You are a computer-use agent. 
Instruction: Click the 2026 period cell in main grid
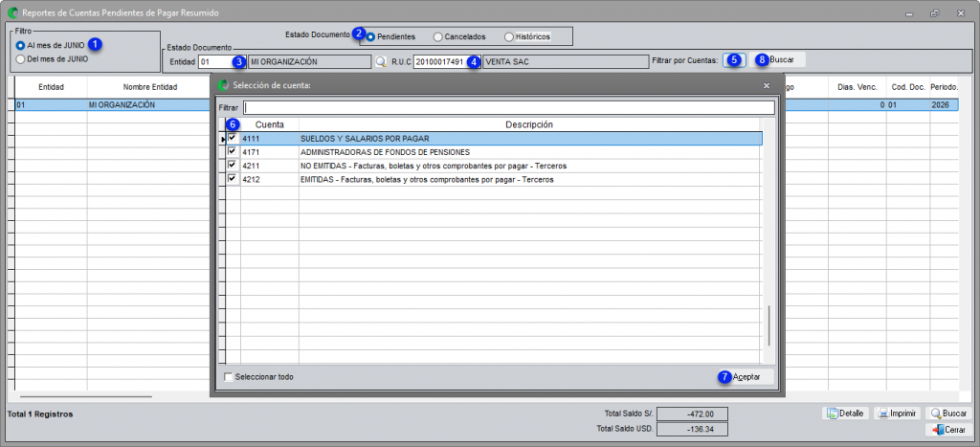click(944, 105)
